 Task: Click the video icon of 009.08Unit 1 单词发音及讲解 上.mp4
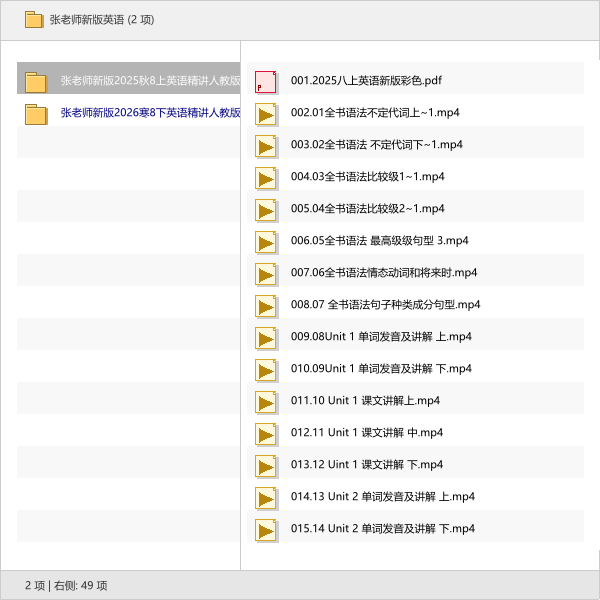[x=266, y=337]
